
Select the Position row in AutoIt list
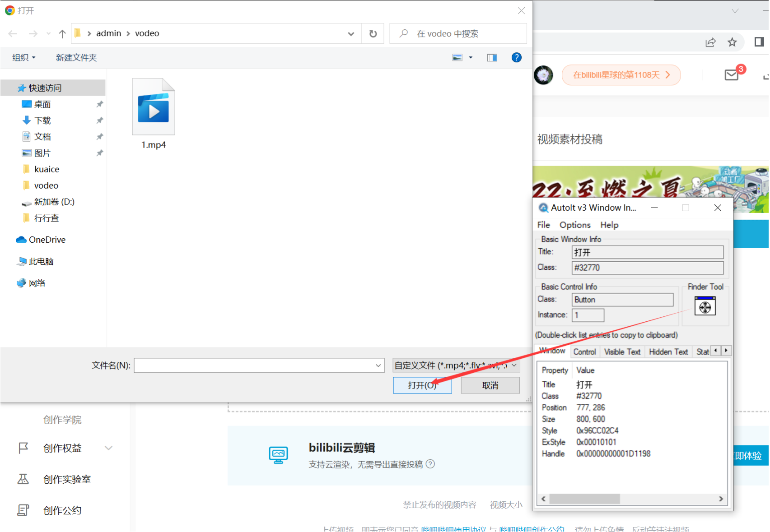574,407
